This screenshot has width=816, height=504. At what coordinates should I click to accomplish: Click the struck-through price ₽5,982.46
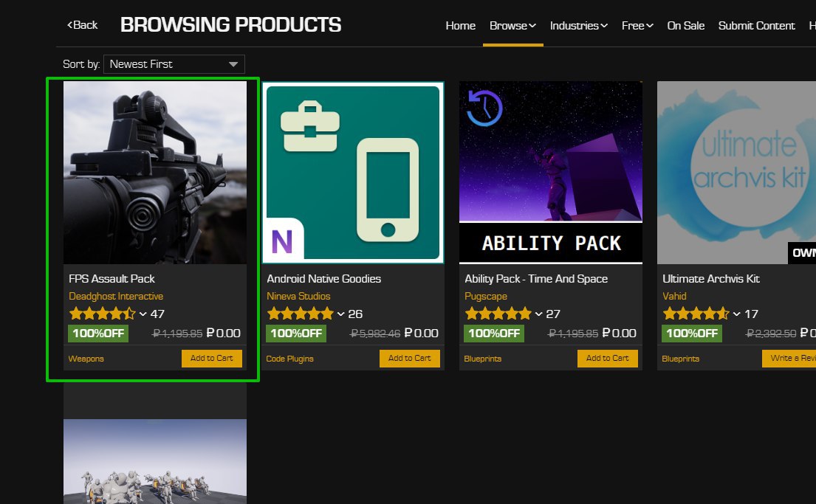(375, 334)
